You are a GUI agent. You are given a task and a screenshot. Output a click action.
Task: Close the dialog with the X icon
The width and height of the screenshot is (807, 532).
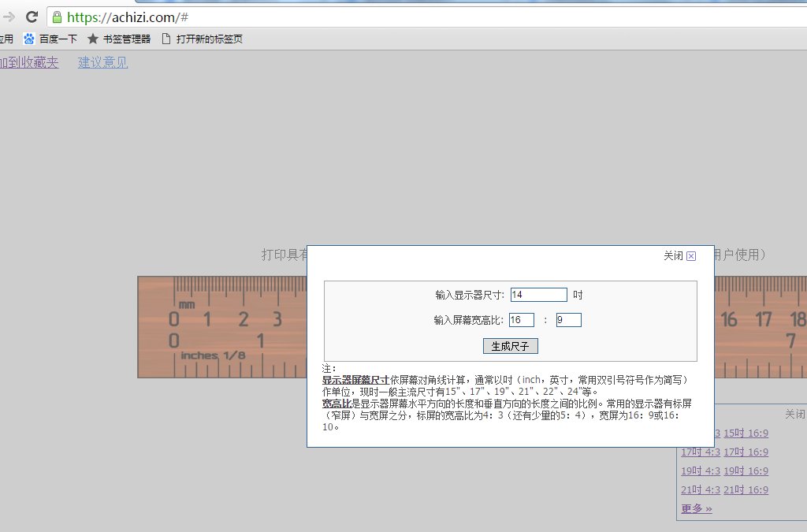(x=691, y=256)
